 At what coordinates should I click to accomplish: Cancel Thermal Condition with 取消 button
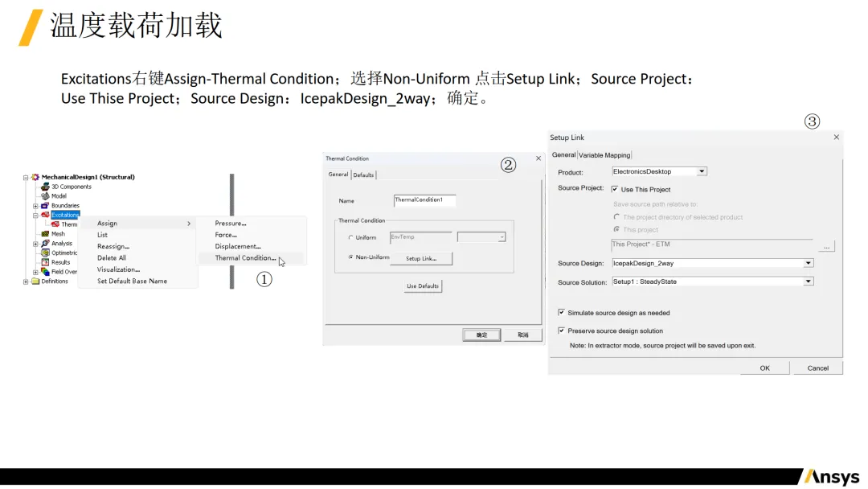(x=523, y=335)
